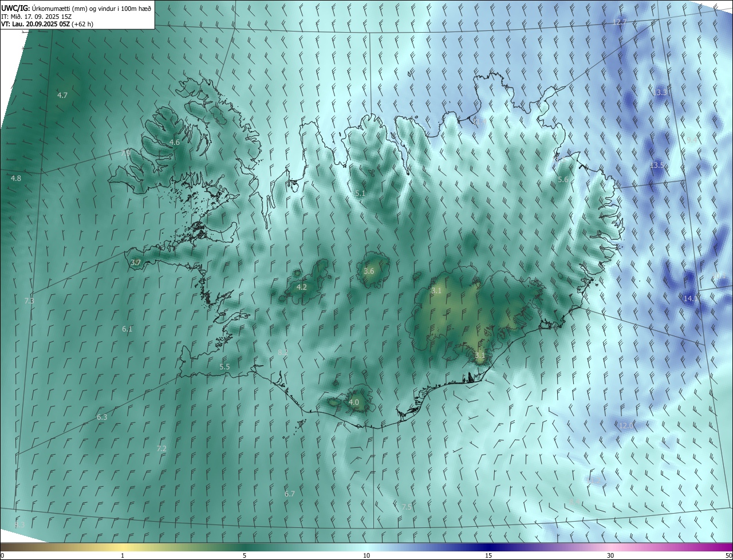The height and width of the screenshot is (560, 733).
Task: Click the 3.6 value on Hofsjökull glacier
Action: [369, 271]
